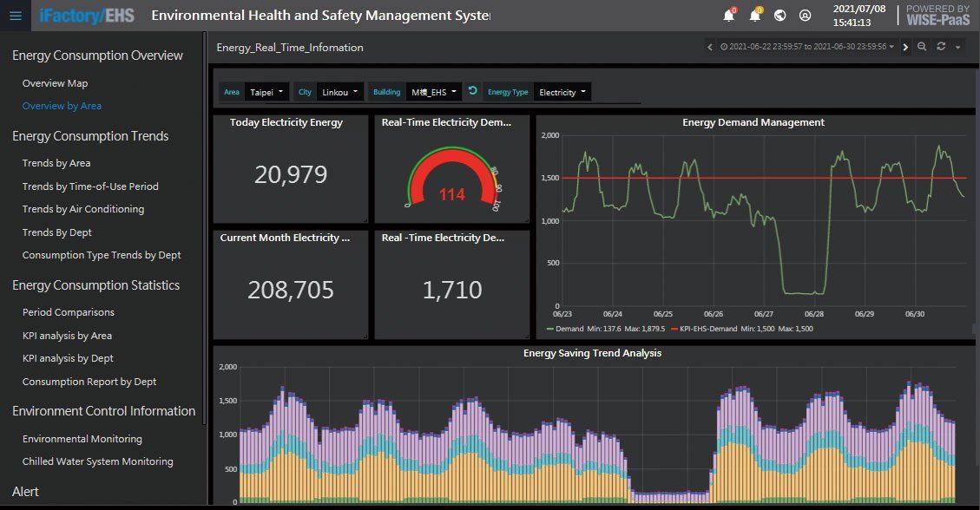Shift time range forward
Image resolution: width=980 pixels, height=510 pixels.
905,47
